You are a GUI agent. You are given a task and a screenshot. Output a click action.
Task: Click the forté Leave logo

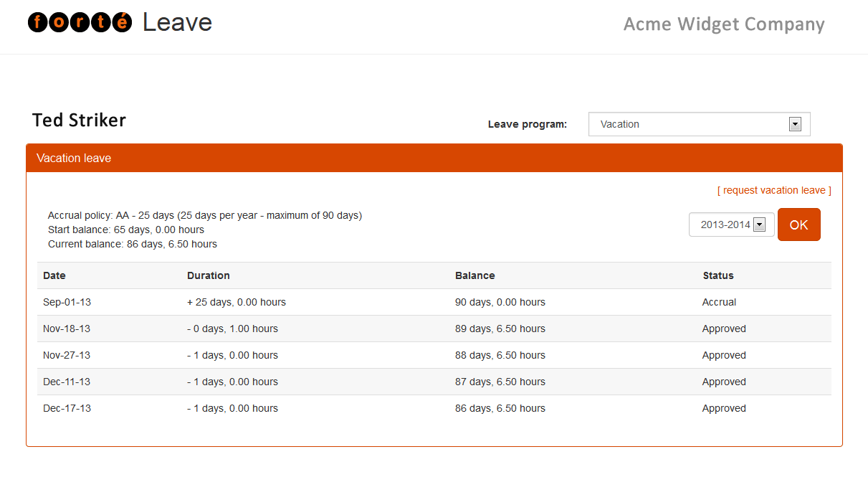(x=120, y=22)
